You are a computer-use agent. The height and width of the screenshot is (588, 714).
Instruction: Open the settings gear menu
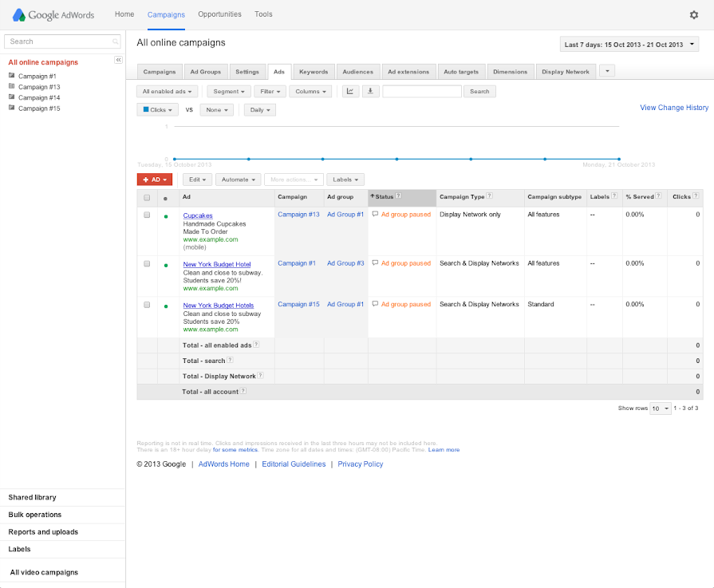tap(693, 14)
